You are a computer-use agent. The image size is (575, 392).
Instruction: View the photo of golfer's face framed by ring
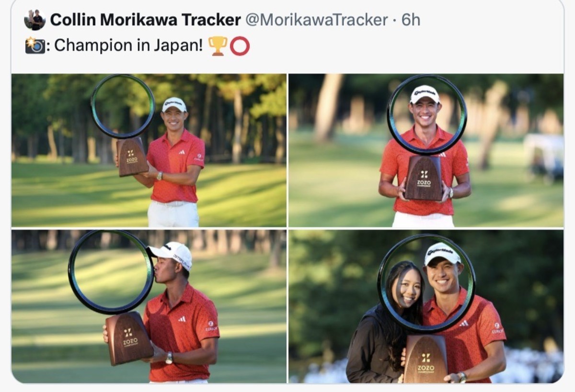426,150
